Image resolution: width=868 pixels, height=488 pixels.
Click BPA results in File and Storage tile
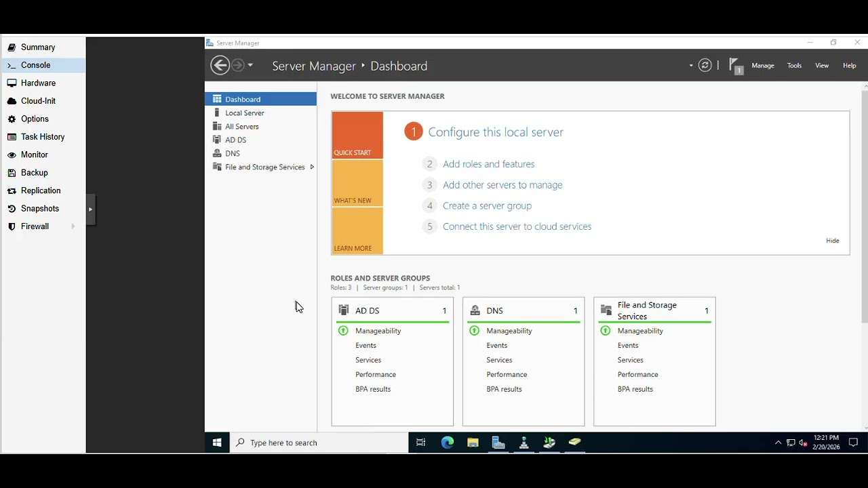click(x=635, y=389)
